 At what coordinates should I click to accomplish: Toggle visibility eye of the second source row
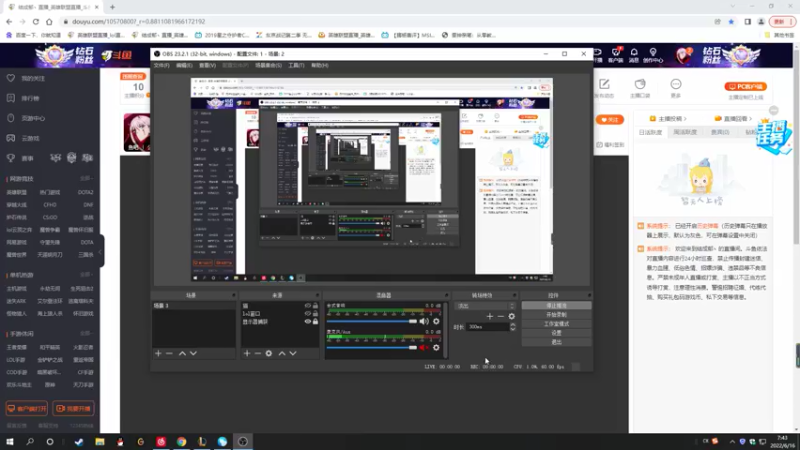point(308,313)
